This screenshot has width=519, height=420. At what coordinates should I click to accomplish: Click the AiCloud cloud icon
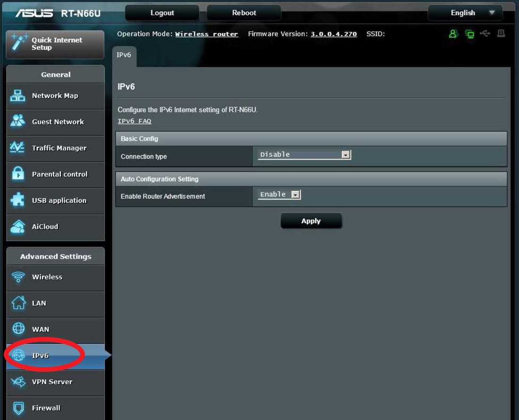17,227
